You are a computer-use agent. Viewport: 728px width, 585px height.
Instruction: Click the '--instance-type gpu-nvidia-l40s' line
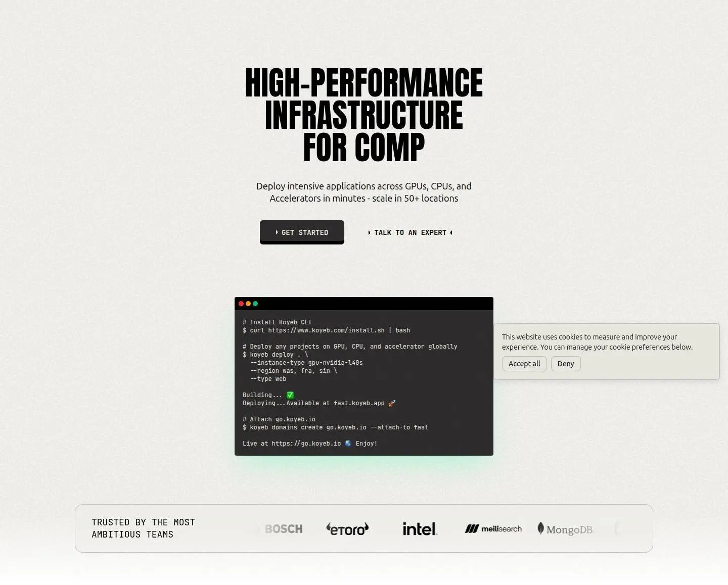(306, 363)
